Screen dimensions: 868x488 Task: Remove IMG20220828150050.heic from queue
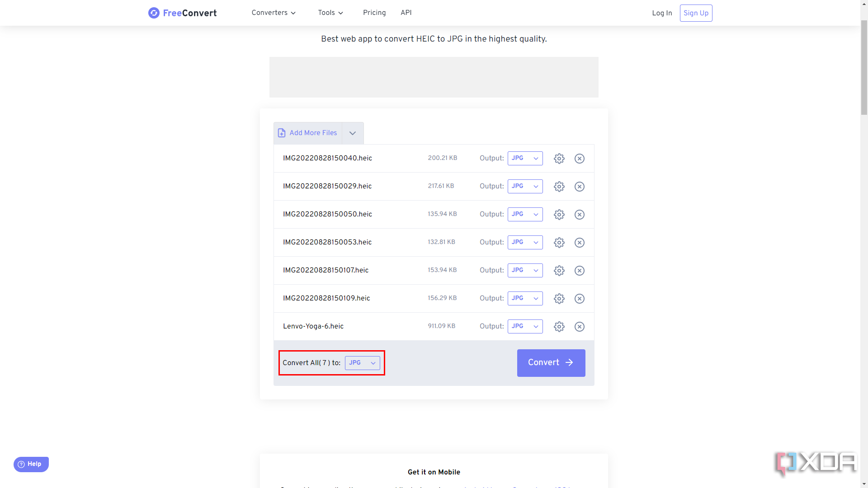(x=580, y=215)
